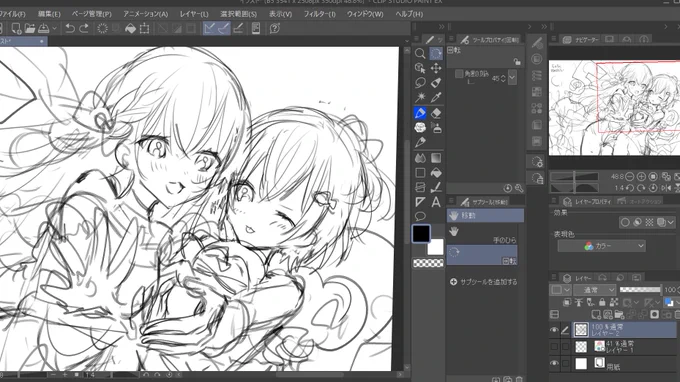Hide layer レイヤー 2 using eye icon
The image size is (680, 382).
coord(554,330)
